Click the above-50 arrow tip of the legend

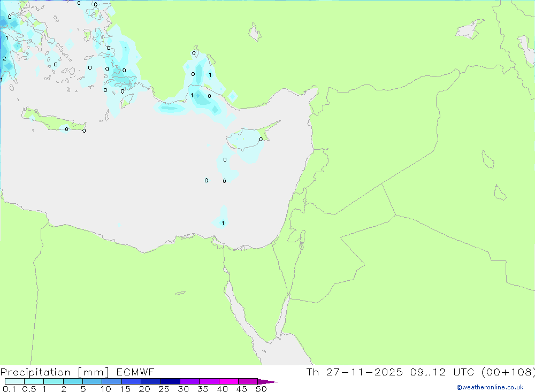(267, 381)
